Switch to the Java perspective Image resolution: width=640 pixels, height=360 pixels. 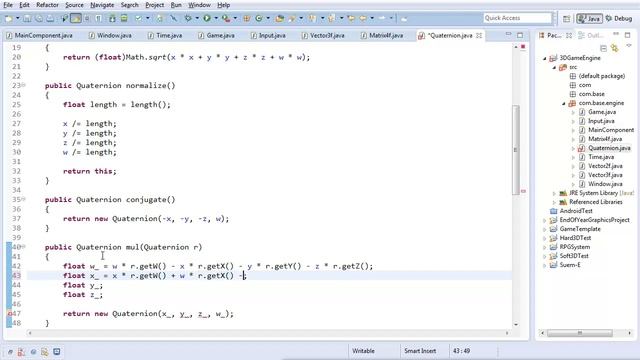[589, 19]
